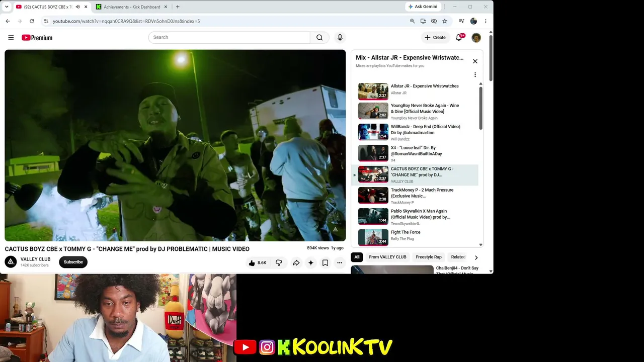Screen dimensions: 644x362
Task: Click the main video player
Action: 175,145
